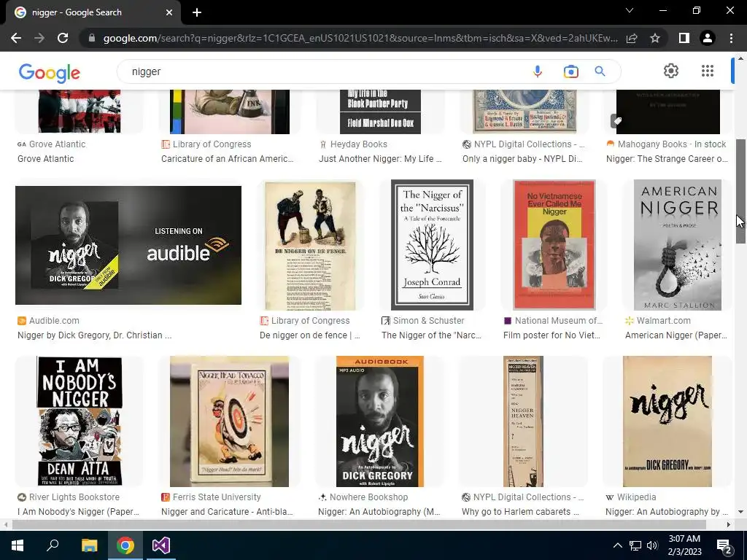747x560 pixels.
Task: Open the Walmart.com source link
Action: [658, 321]
